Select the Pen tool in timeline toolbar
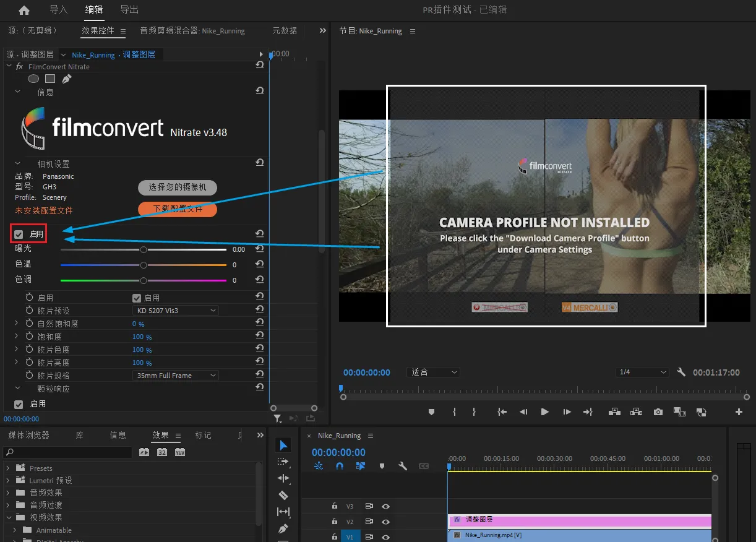 coord(283,528)
